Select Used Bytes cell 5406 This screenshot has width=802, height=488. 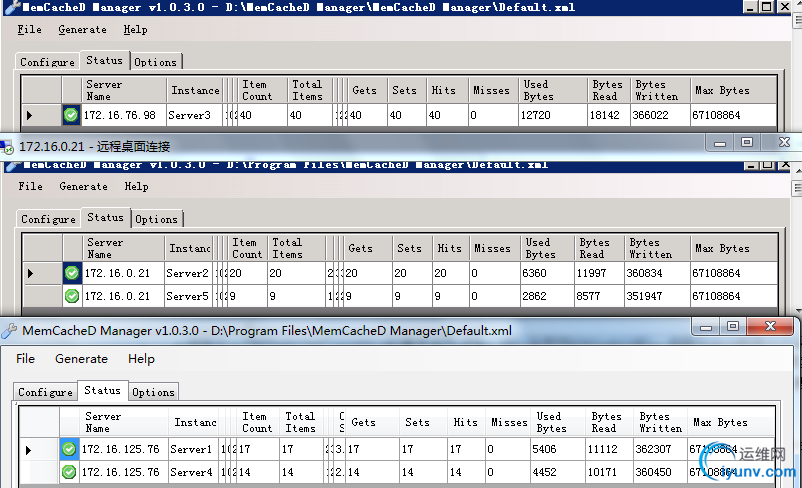[558, 450]
